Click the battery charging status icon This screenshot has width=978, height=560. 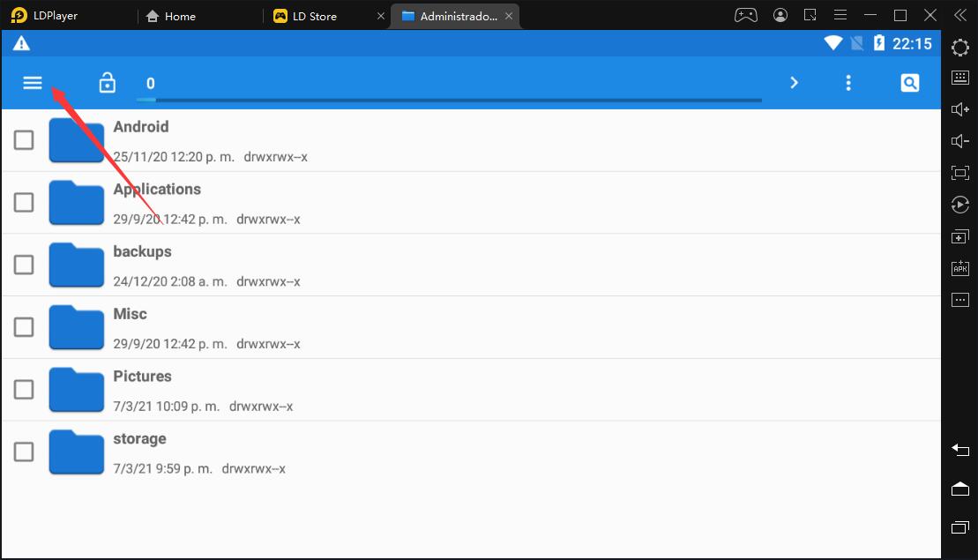(879, 42)
